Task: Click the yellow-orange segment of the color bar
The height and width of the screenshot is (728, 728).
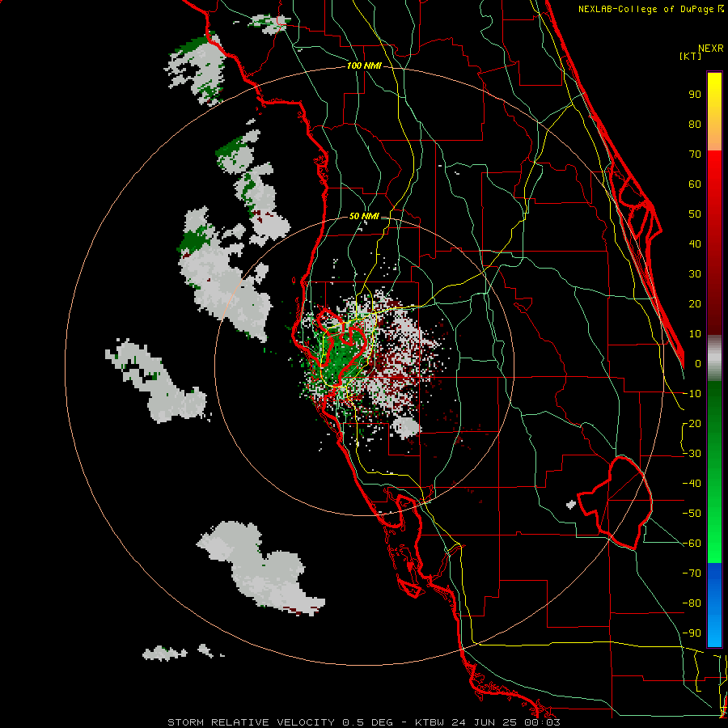Action: [x=714, y=112]
